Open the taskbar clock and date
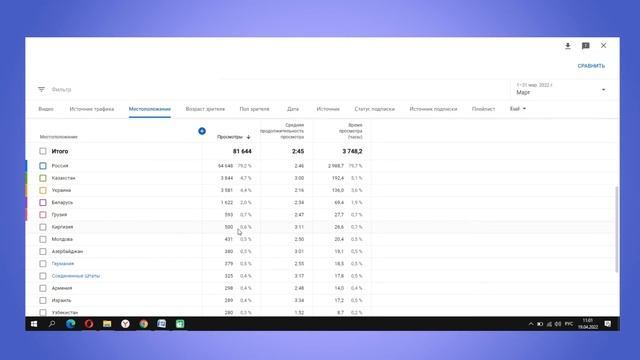Image resolution: width=640 pixels, height=360 pixels. pyautogui.click(x=588, y=324)
